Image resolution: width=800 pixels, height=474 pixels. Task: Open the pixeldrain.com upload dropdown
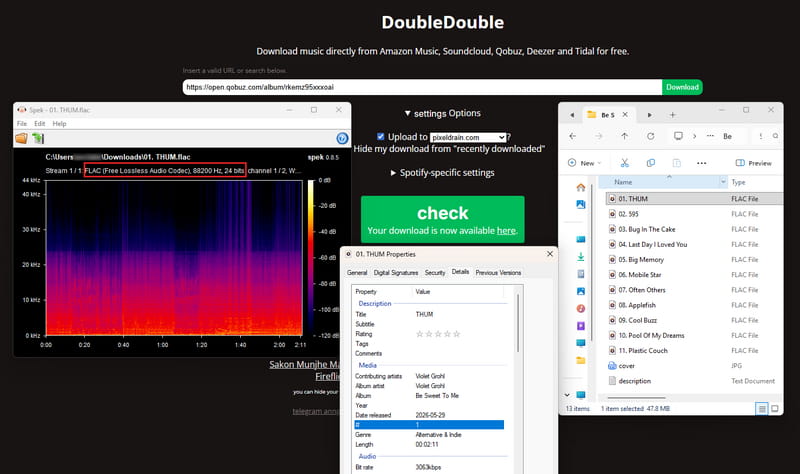coord(468,137)
